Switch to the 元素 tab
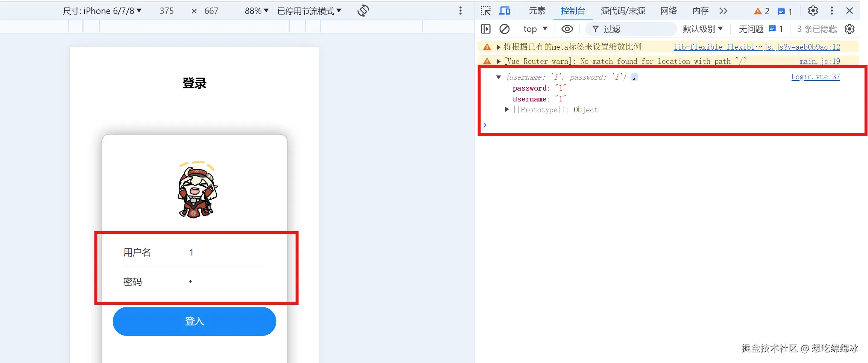Screen dimensions: 868x363 [x=537, y=11]
